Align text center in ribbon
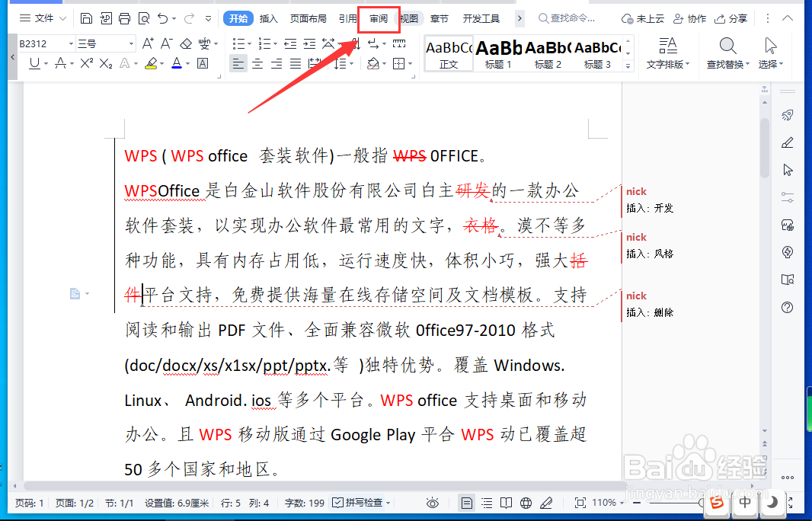 click(x=257, y=64)
